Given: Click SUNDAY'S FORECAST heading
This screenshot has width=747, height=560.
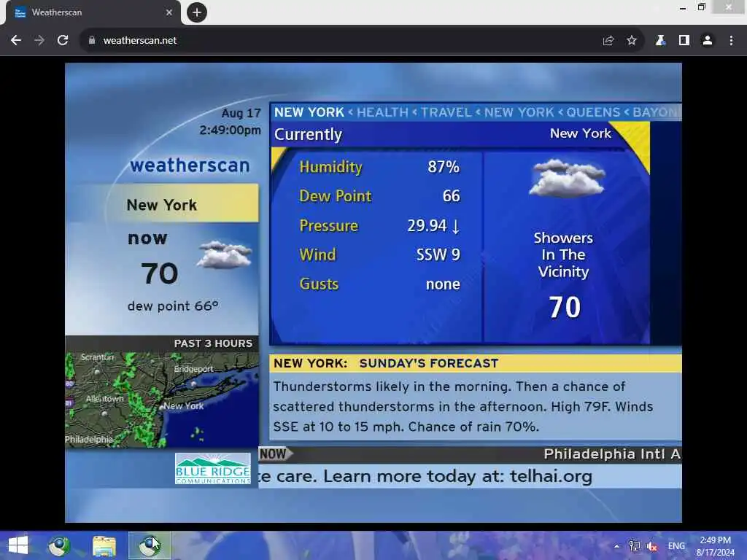Looking at the screenshot, I should click(x=429, y=363).
